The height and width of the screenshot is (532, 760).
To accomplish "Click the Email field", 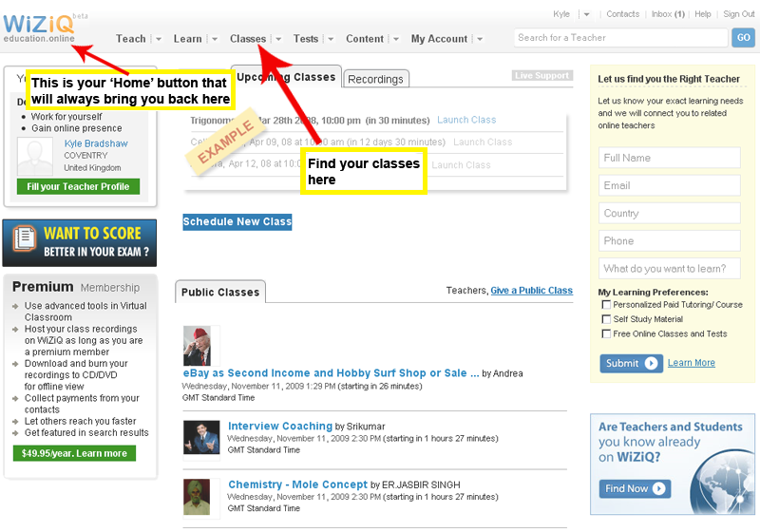I will pyautogui.click(x=670, y=185).
